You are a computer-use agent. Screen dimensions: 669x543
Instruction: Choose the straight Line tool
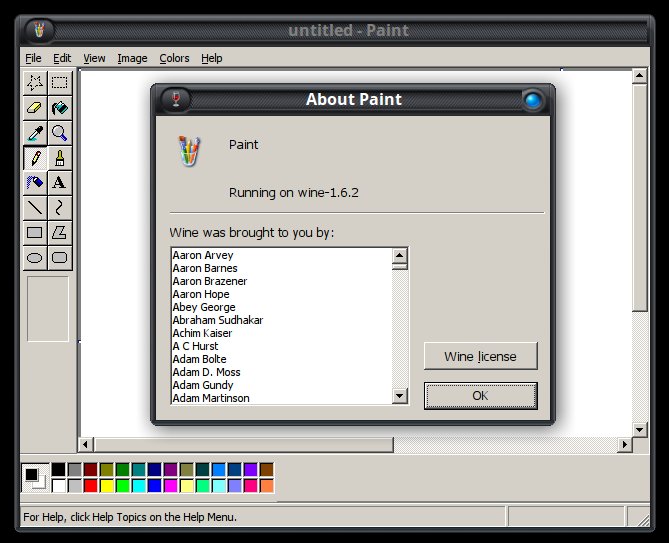35,208
